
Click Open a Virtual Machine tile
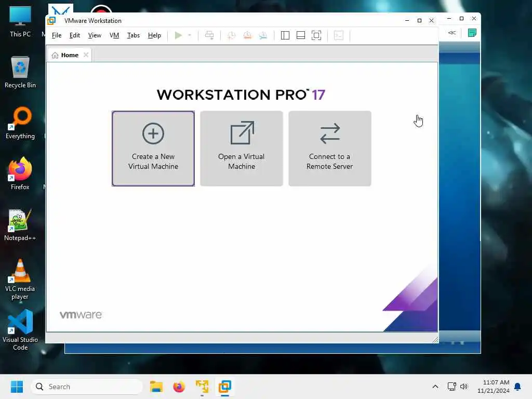[x=242, y=149]
